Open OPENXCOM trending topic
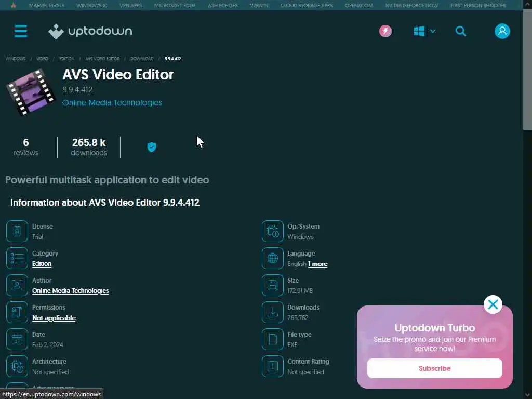532x399 pixels. [358, 5]
